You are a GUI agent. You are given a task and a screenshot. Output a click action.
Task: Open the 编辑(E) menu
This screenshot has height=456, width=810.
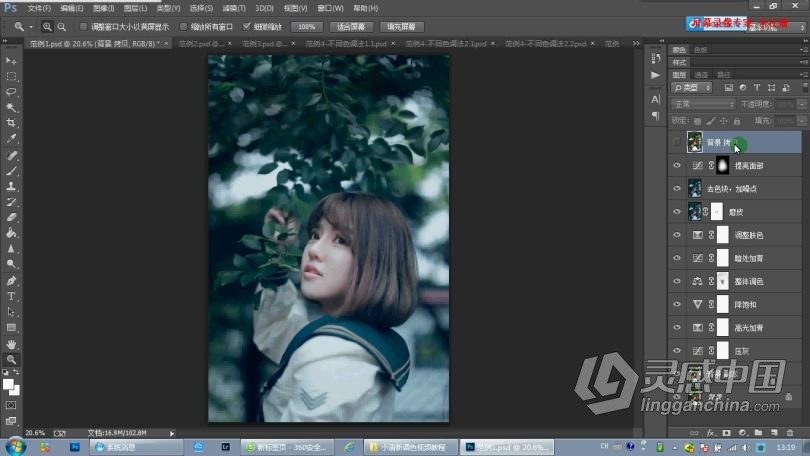[x=72, y=8]
